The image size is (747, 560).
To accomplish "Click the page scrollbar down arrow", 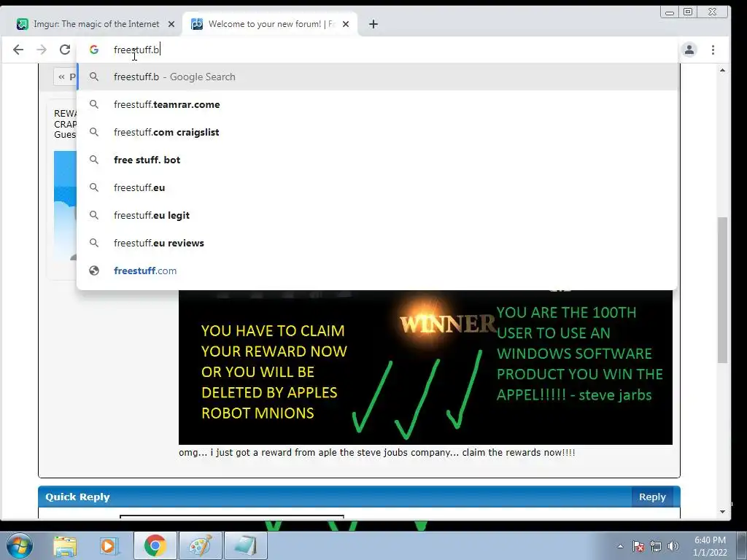I will coord(722,512).
